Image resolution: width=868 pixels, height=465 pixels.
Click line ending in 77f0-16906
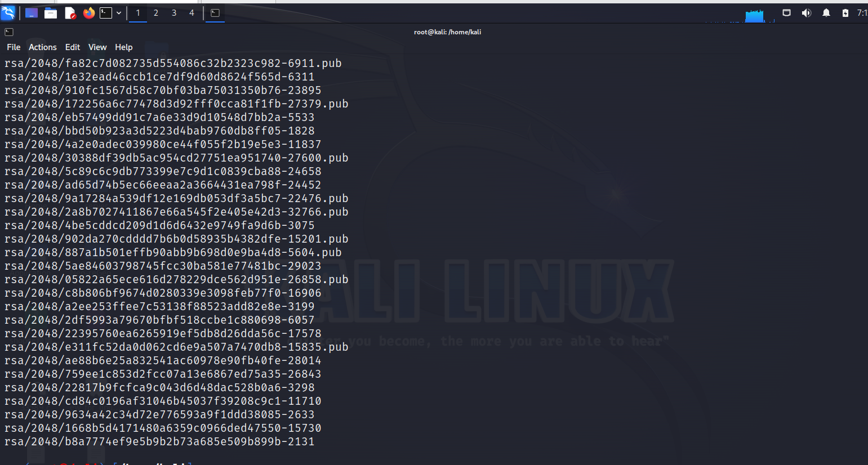pos(163,293)
